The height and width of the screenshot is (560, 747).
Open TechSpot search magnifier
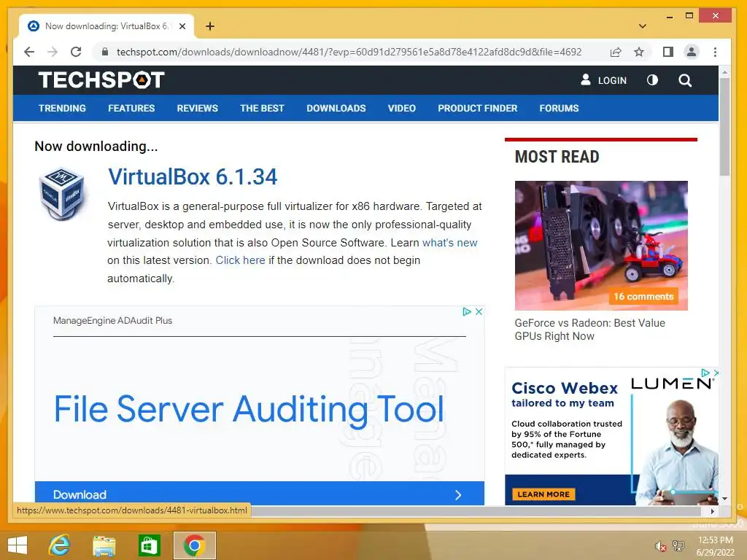coord(685,80)
